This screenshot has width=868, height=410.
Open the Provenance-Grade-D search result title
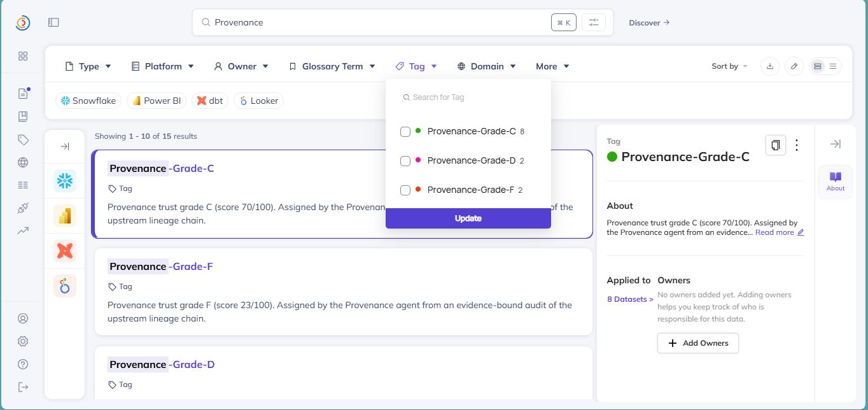(161, 364)
